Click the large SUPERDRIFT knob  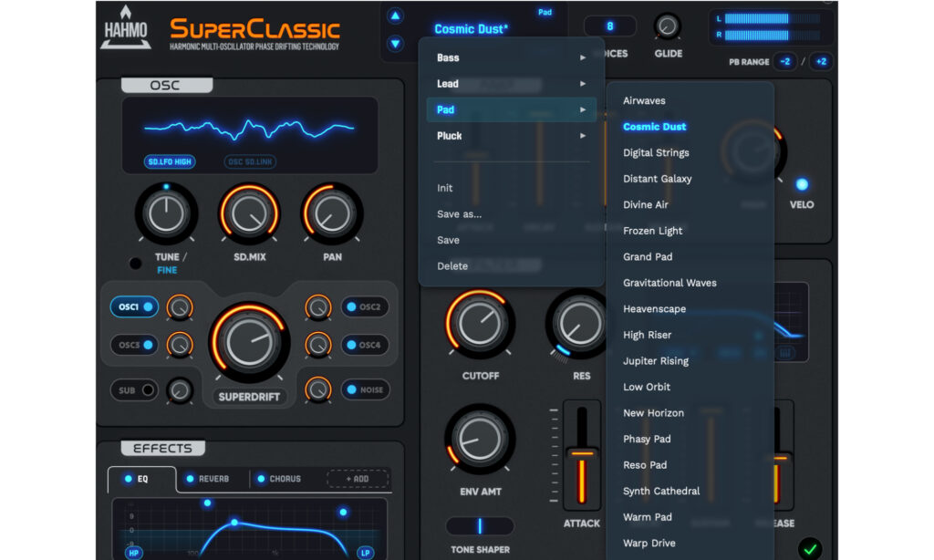pyautogui.click(x=249, y=343)
